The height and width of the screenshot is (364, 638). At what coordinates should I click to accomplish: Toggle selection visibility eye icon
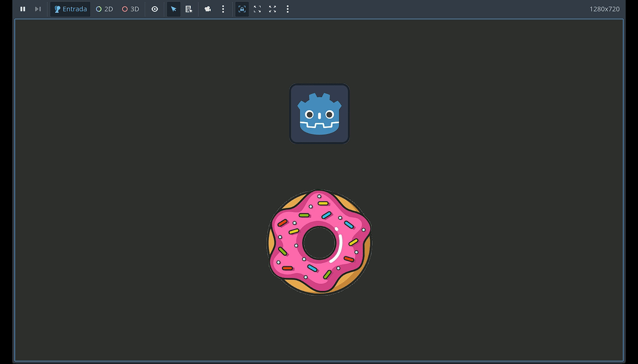(x=155, y=9)
